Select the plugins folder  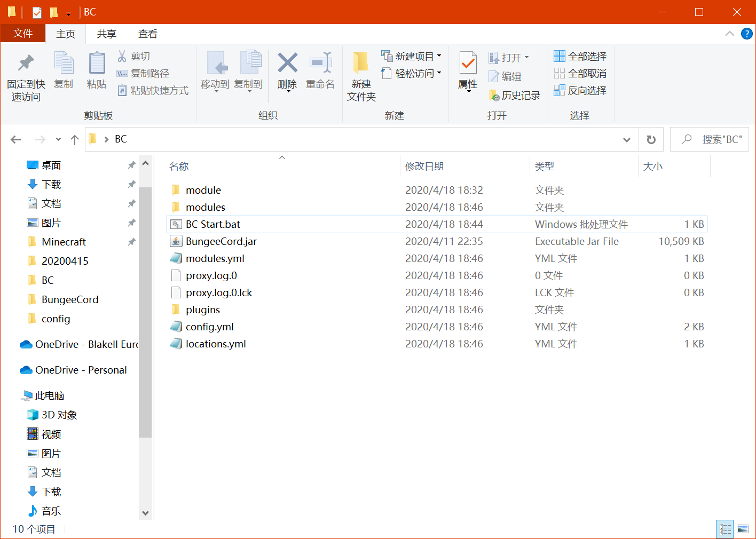pos(437,310)
